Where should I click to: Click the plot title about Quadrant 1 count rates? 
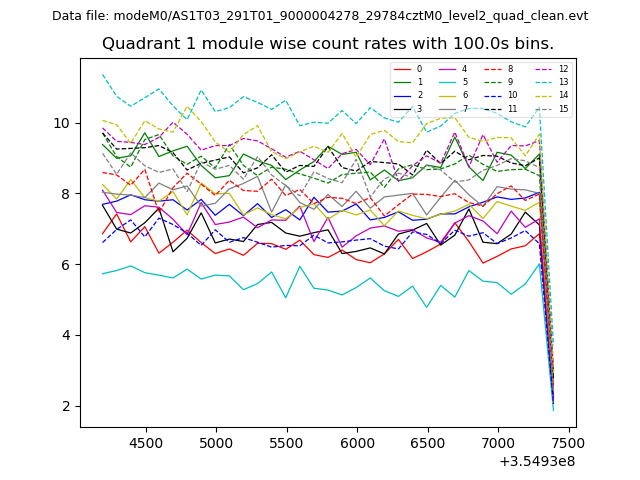tap(328, 44)
